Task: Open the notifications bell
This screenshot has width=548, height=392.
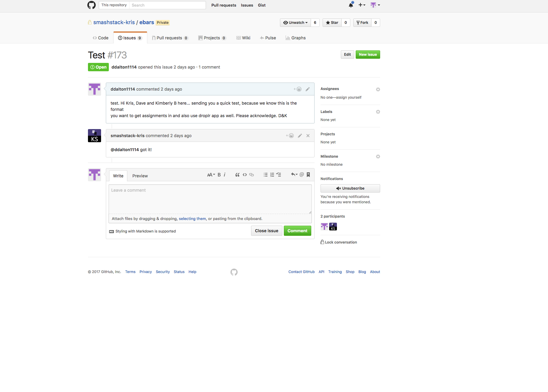Action: click(351, 5)
